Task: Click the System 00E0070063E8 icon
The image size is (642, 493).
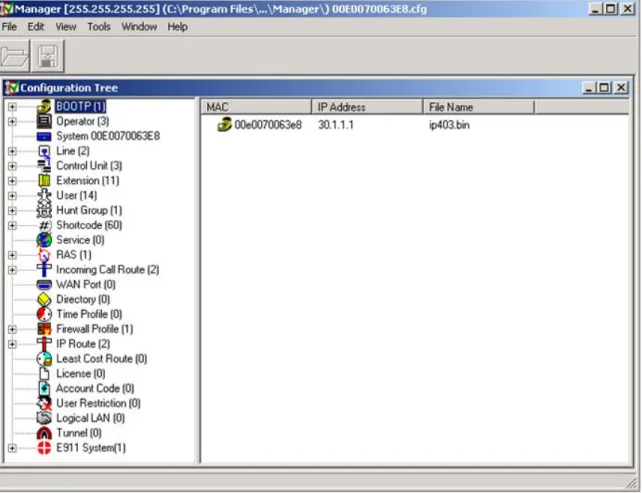Action: 44,136
